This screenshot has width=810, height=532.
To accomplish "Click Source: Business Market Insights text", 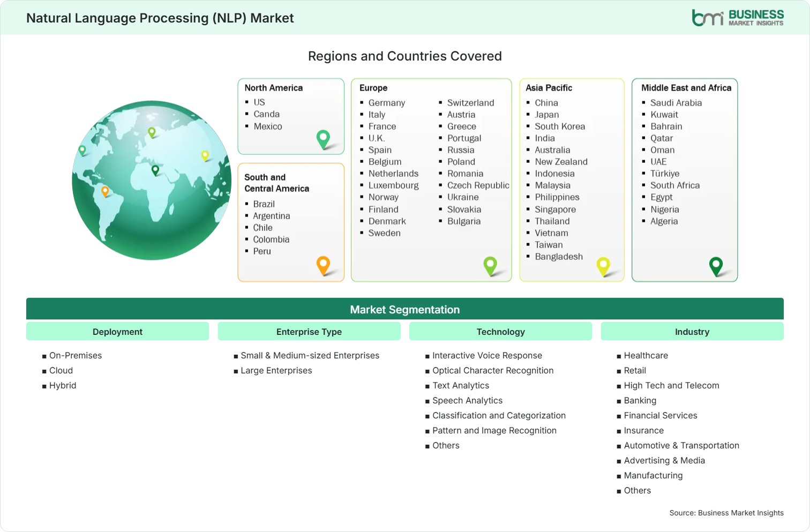I will [726, 513].
